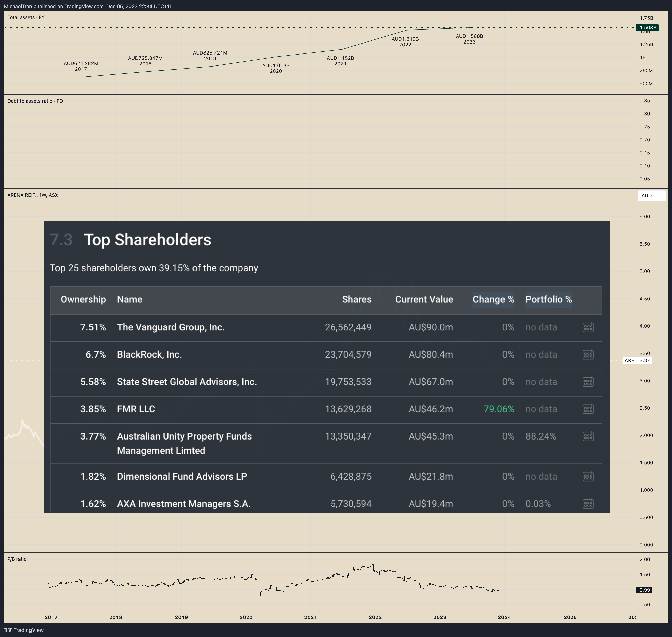Screen dimensions: 672x637
Task: Open the AUD currency selector
Action: (x=652, y=196)
